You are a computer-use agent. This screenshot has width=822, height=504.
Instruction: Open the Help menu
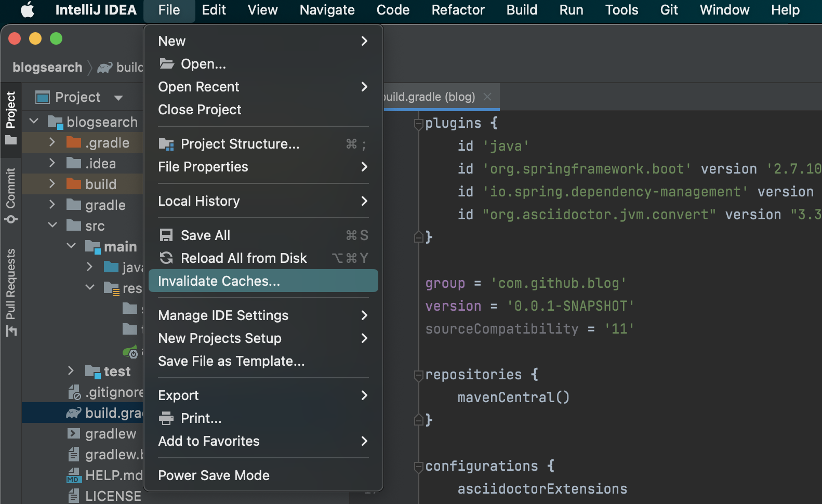point(785,10)
